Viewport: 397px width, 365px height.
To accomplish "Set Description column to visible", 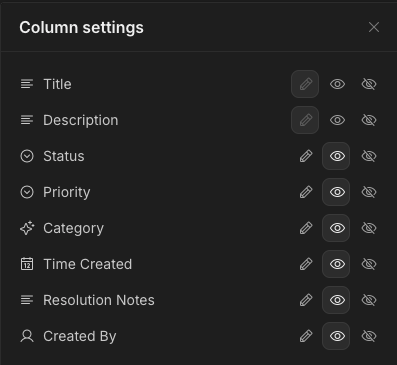I will pyautogui.click(x=337, y=120).
